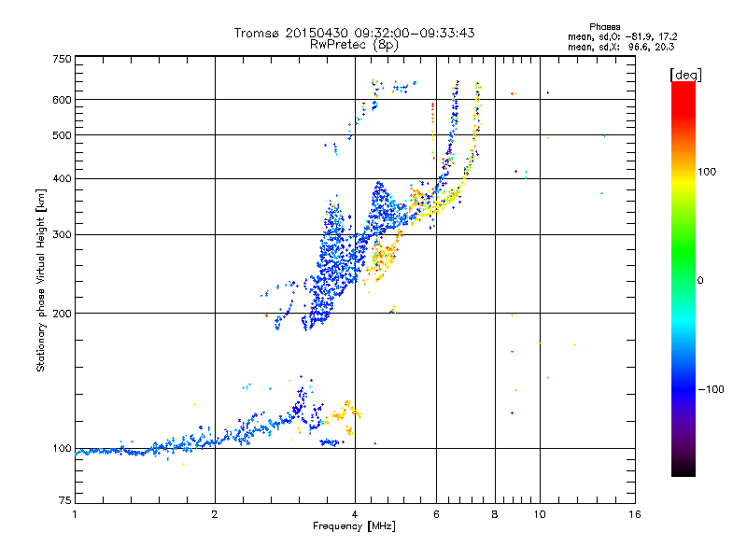The image size is (747, 560).
Task: Click the colorbar tick label '0'
Action: (700, 280)
